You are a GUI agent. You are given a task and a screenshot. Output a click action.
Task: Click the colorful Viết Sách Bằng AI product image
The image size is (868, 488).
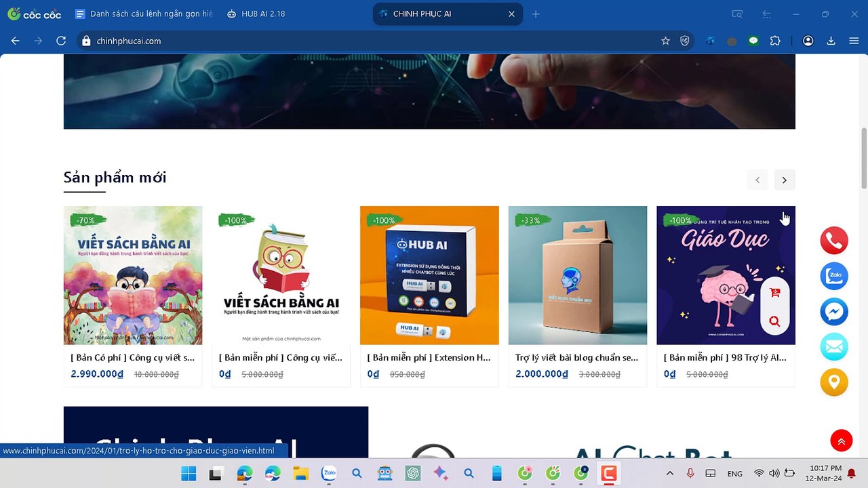pos(133,275)
